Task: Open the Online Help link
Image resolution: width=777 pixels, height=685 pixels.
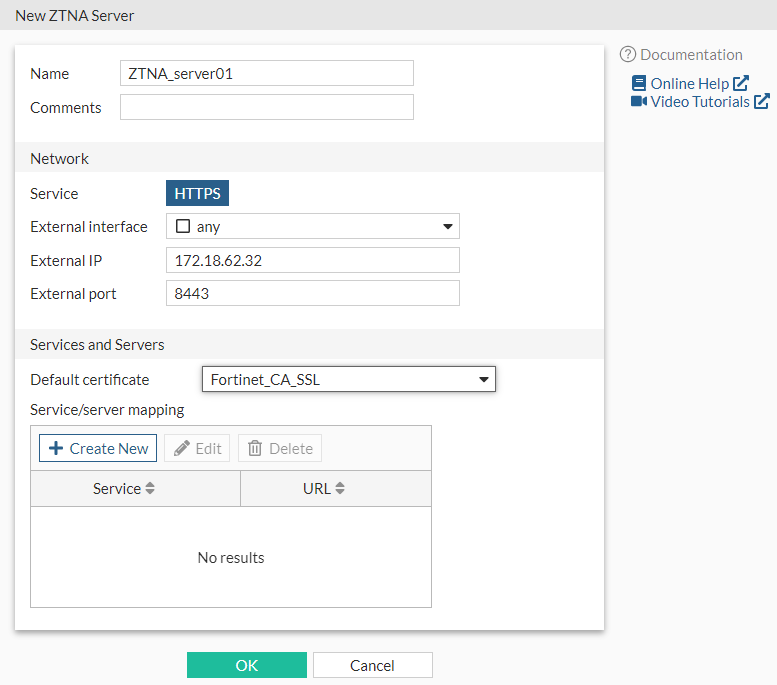Action: [x=689, y=84]
